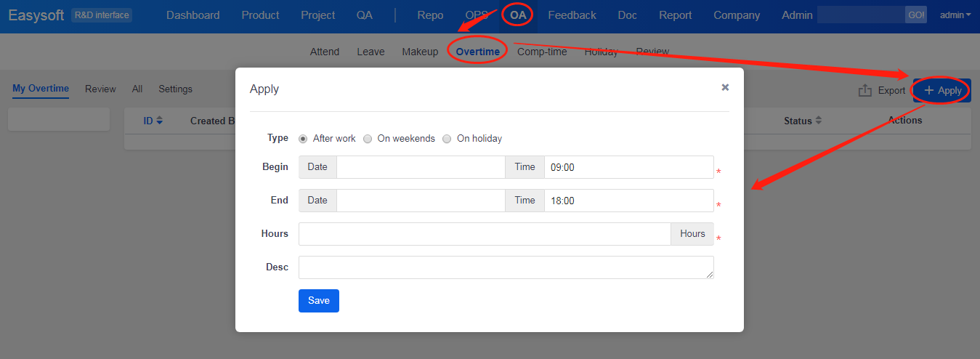The width and height of the screenshot is (980, 359).
Task: Click the End date input field
Action: (420, 201)
